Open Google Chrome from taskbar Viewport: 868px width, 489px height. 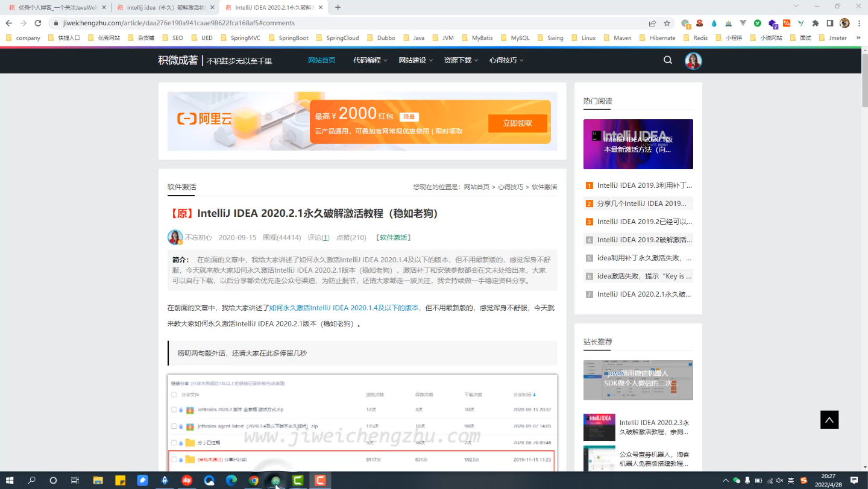coord(254,481)
